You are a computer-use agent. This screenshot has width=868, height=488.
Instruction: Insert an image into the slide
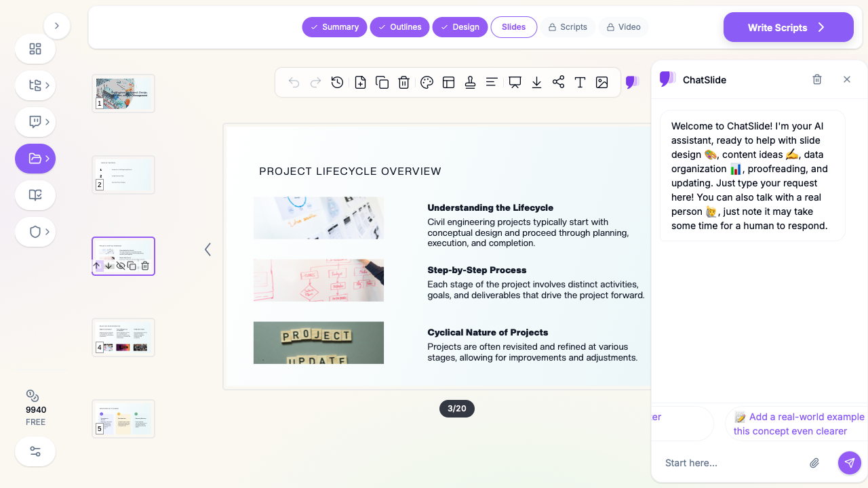601,83
